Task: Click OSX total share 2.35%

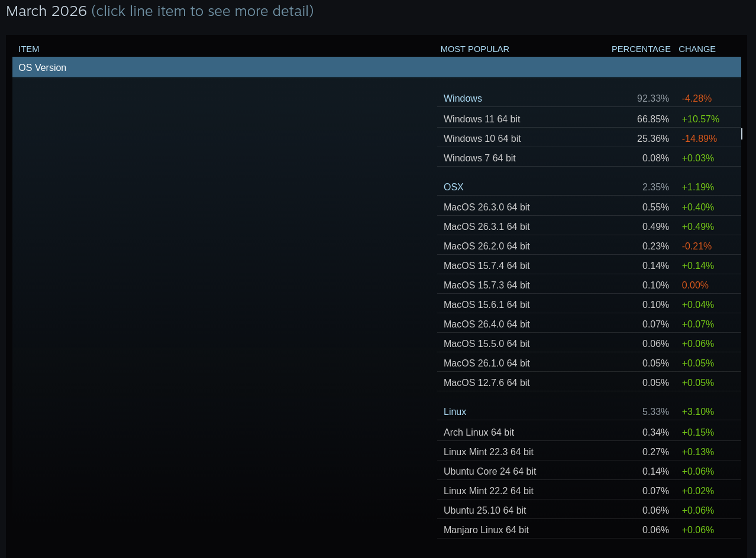Action: point(655,187)
